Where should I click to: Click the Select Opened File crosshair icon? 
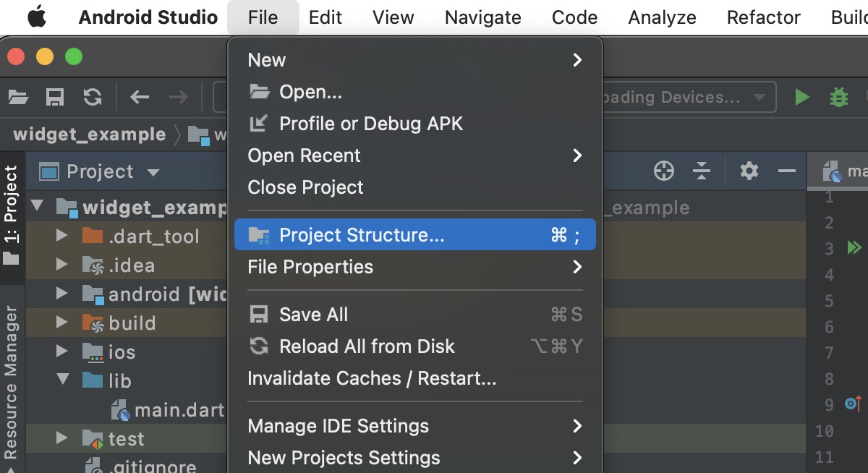[x=663, y=171]
